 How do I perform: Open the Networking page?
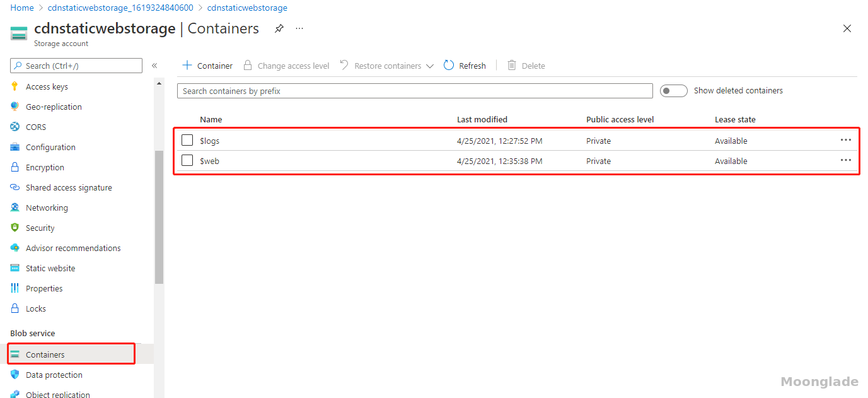[47, 208]
